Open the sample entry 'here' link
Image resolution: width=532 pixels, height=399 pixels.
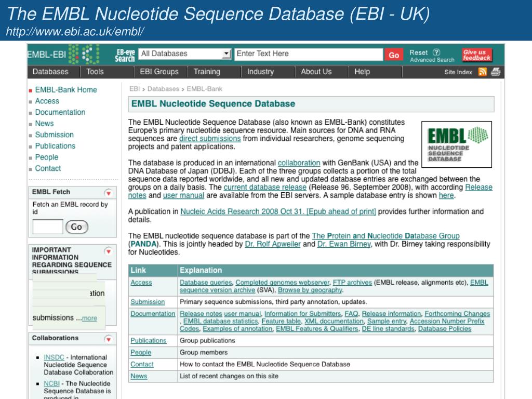(x=446, y=195)
